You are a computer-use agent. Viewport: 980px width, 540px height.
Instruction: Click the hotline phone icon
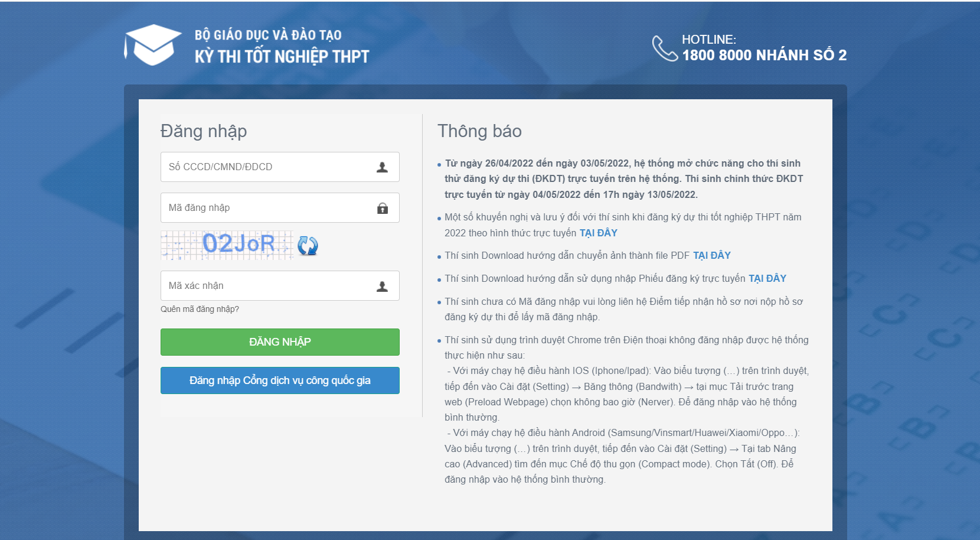(665, 48)
